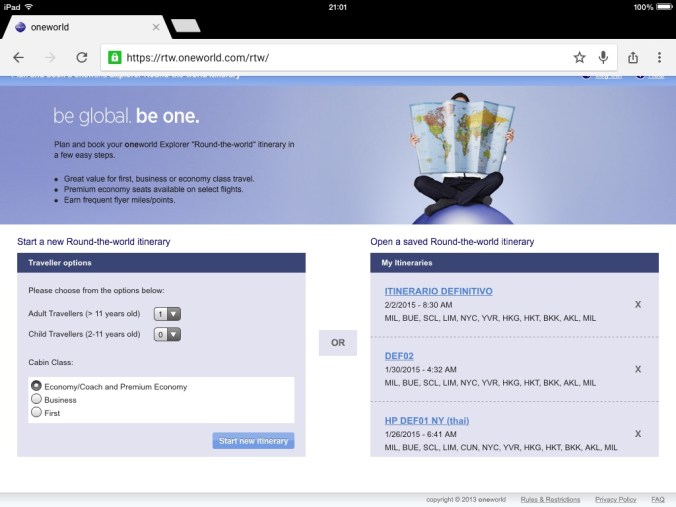
Task: Bookmark page with star icon
Action: pos(579,57)
